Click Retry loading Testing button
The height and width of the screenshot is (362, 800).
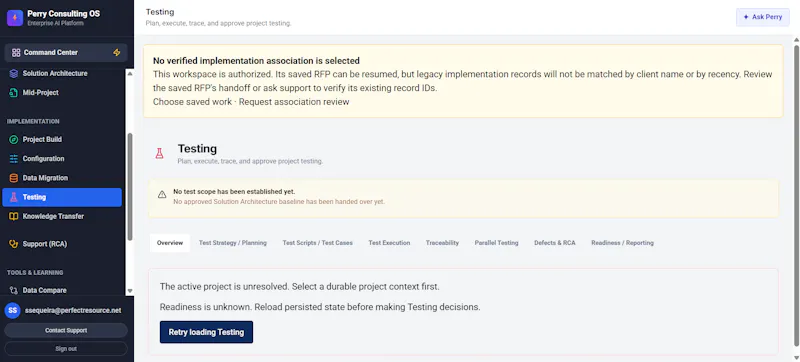click(x=206, y=332)
